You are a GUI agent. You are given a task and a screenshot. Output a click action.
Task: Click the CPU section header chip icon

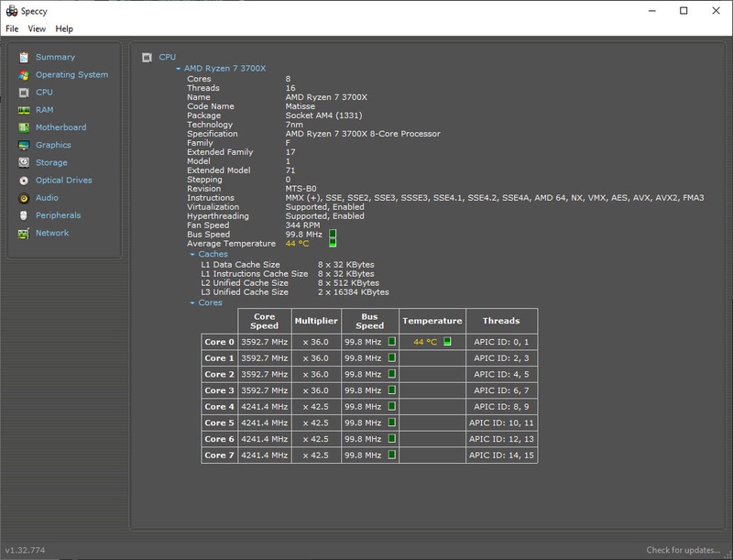[147, 58]
